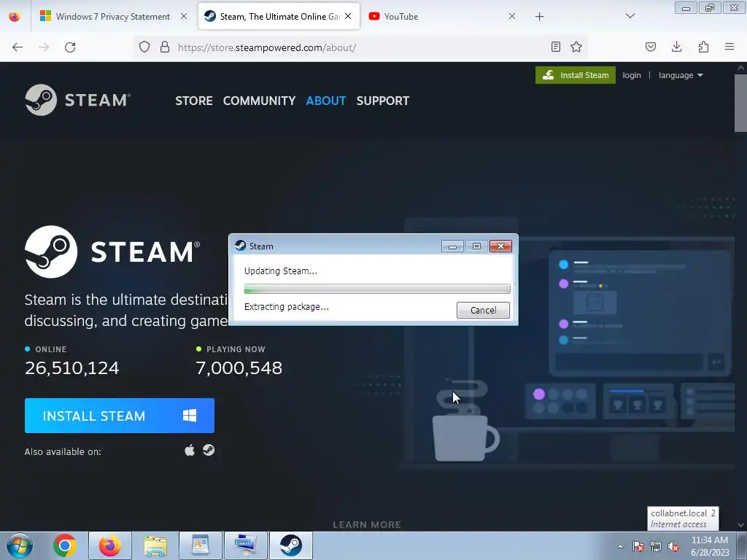747x560 pixels.
Task: Toggle reader view icon in address bar
Action: 555,47
